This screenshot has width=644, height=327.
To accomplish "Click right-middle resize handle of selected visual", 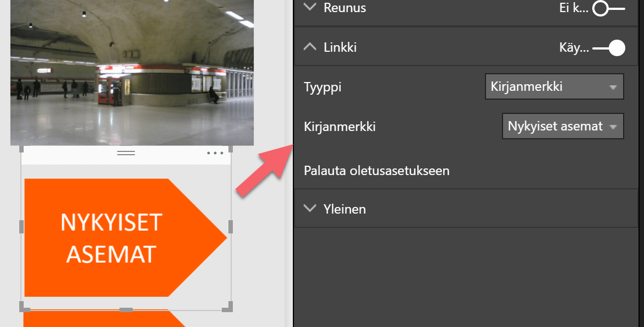I will click(231, 226).
